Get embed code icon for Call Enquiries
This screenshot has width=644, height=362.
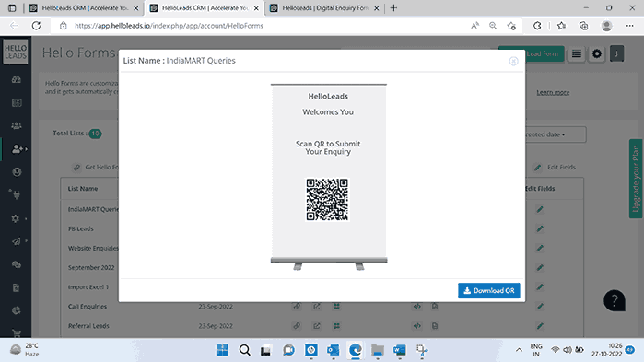coord(416,306)
